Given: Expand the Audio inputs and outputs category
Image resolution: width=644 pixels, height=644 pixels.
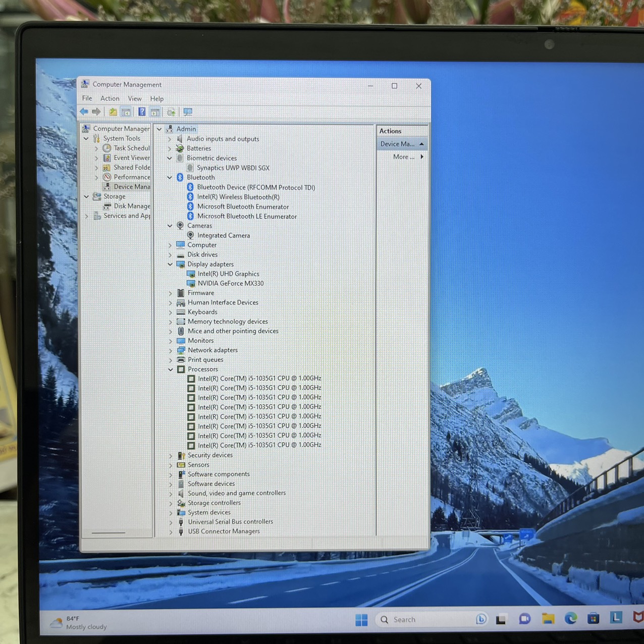Looking at the screenshot, I should coord(170,139).
